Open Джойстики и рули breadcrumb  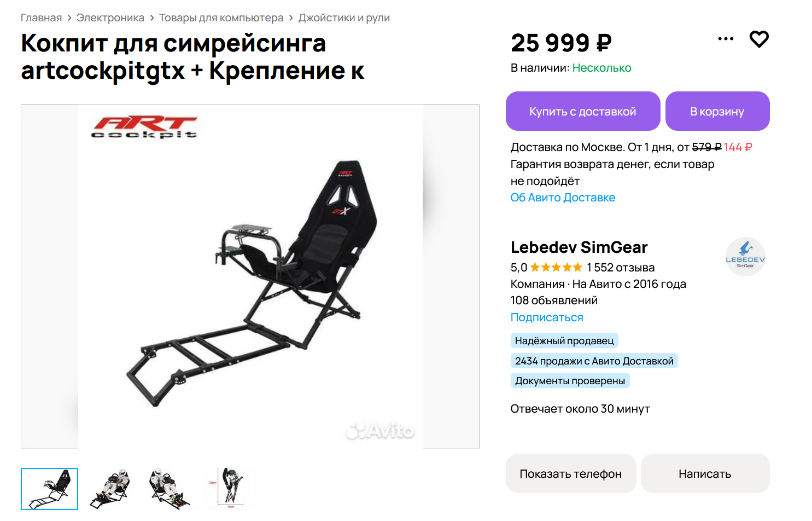pyautogui.click(x=344, y=18)
